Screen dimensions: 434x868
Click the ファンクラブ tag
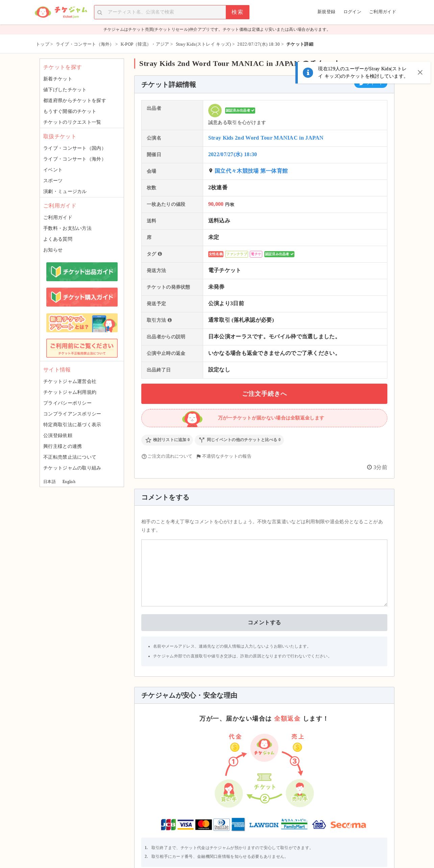tap(237, 254)
